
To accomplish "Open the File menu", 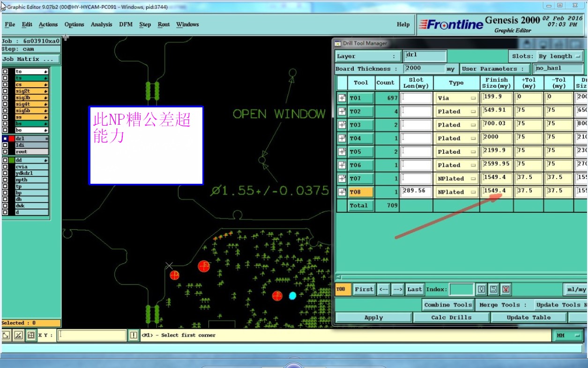I will (x=10, y=24).
